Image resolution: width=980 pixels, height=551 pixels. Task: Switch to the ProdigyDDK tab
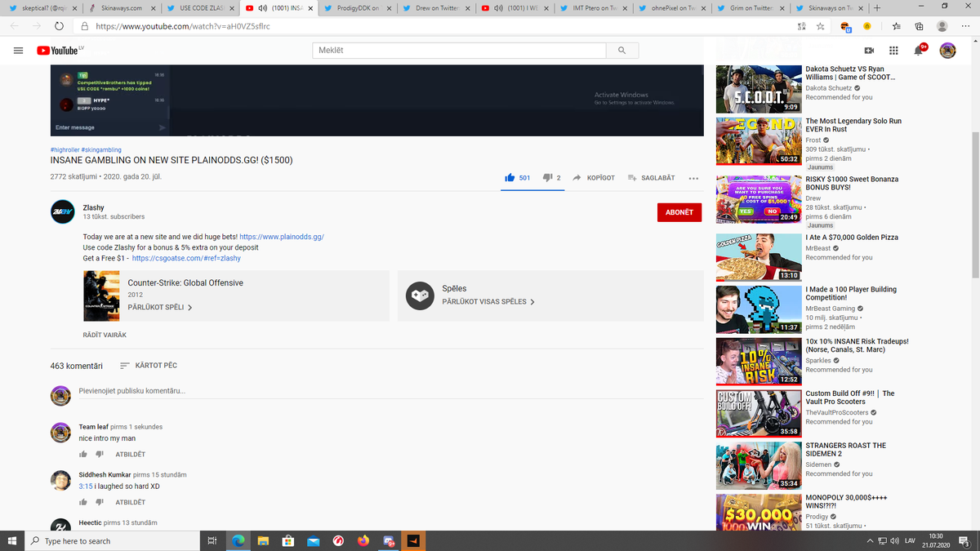357,8
